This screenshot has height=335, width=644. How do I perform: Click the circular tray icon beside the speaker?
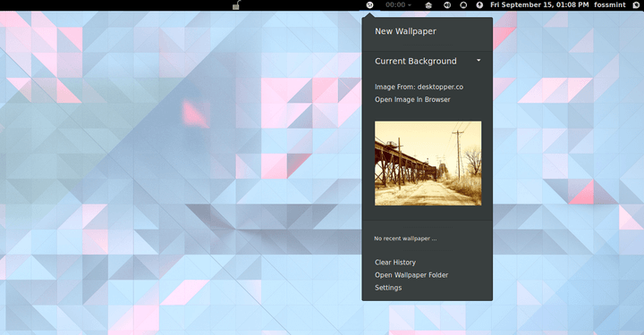point(463,5)
